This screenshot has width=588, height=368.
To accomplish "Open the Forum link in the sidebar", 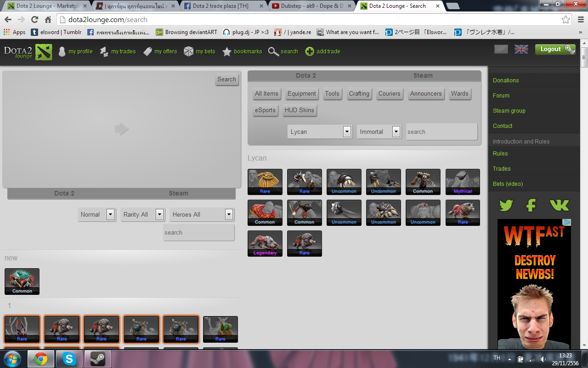I will point(501,96).
